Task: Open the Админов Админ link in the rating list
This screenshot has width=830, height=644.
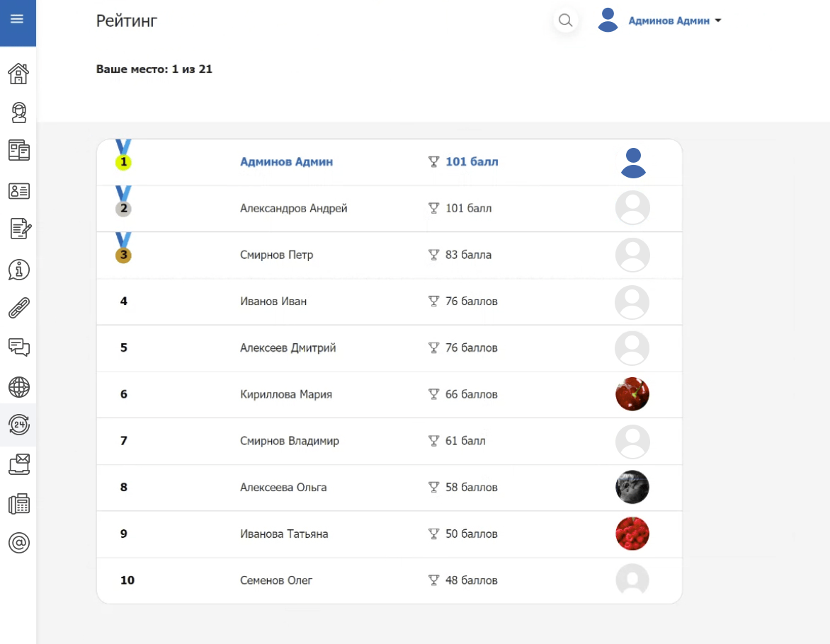Action: click(x=286, y=162)
